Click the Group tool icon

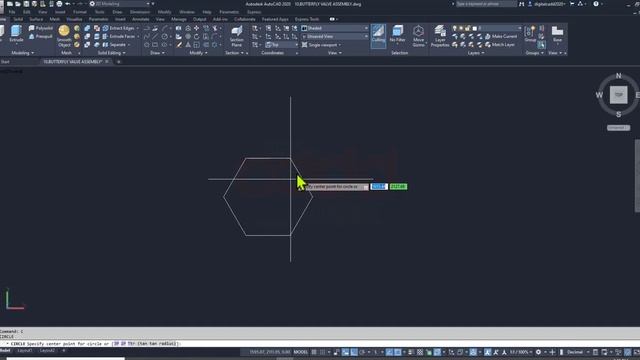click(530, 33)
